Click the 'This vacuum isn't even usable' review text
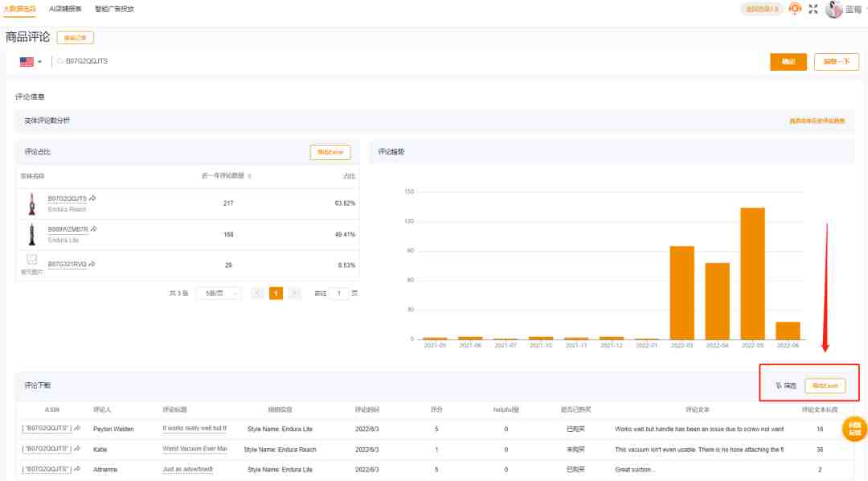 (699, 450)
